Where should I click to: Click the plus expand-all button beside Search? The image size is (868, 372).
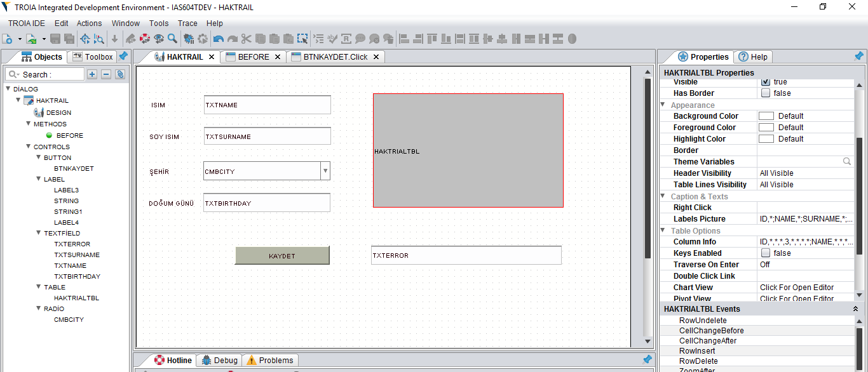[x=92, y=74]
